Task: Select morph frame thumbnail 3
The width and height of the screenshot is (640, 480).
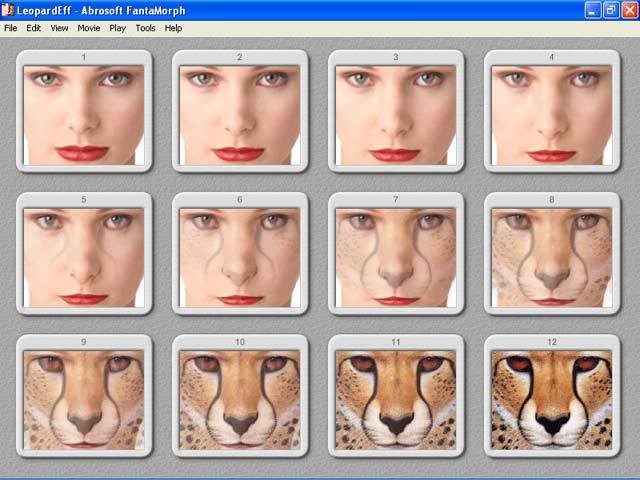Action: (396, 111)
